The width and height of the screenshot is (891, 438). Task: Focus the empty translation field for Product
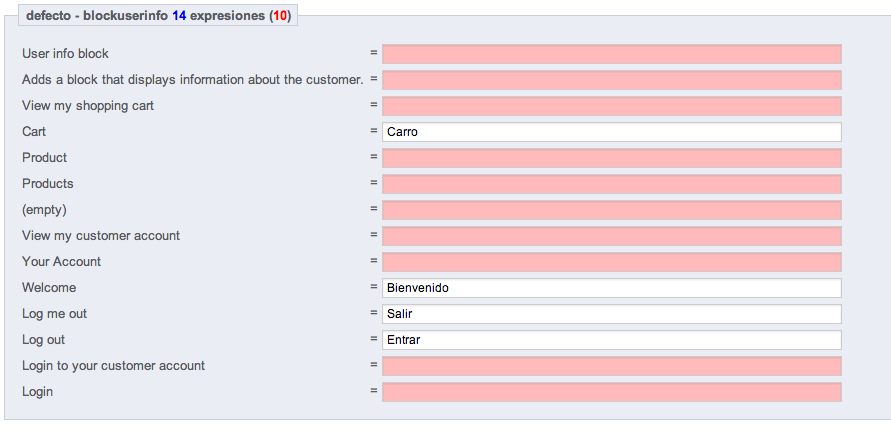(611, 158)
